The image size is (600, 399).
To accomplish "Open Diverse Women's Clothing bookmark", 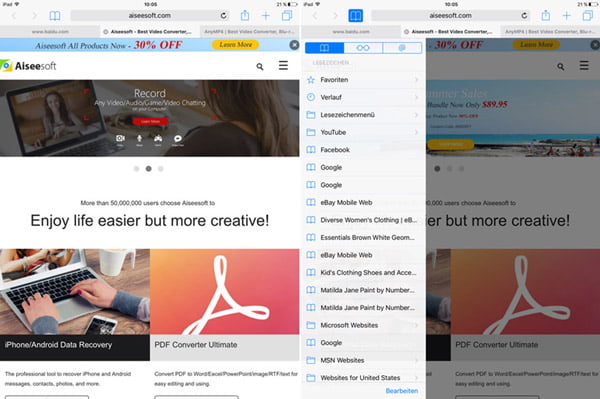I will 364,220.
